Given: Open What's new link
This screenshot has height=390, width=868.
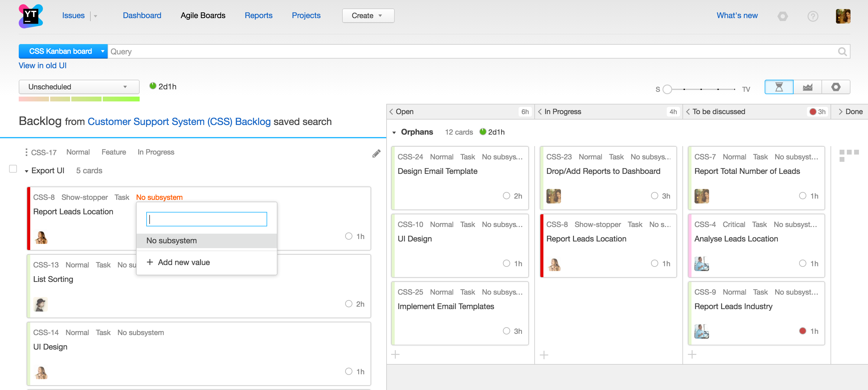Looking at the screenshot, I should click(737, 15).
